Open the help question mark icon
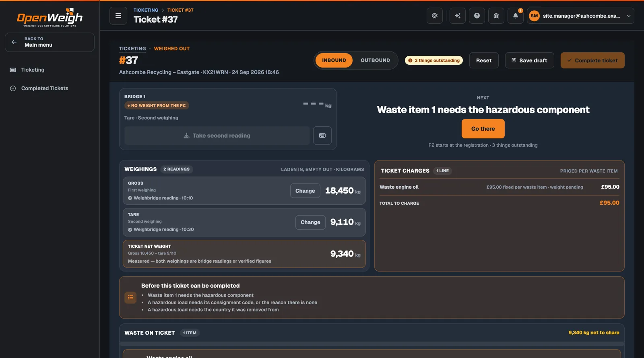The width and height of the screenshot is (644, 358). click(477, 16)
